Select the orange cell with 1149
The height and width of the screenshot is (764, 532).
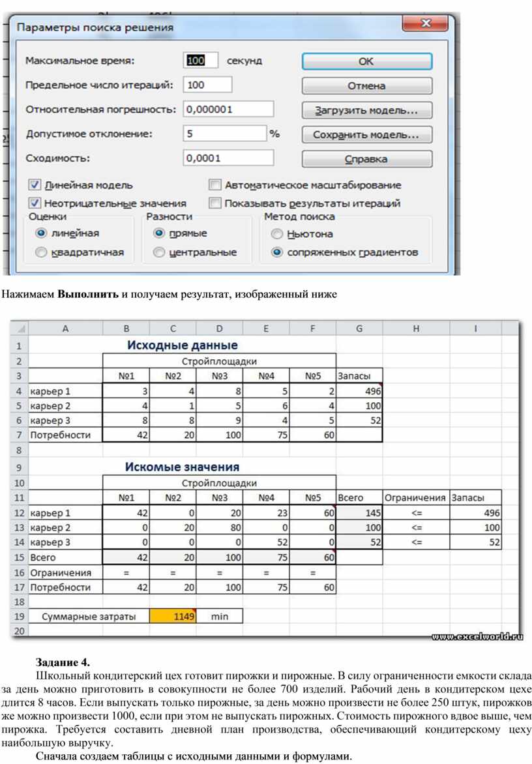173,616
